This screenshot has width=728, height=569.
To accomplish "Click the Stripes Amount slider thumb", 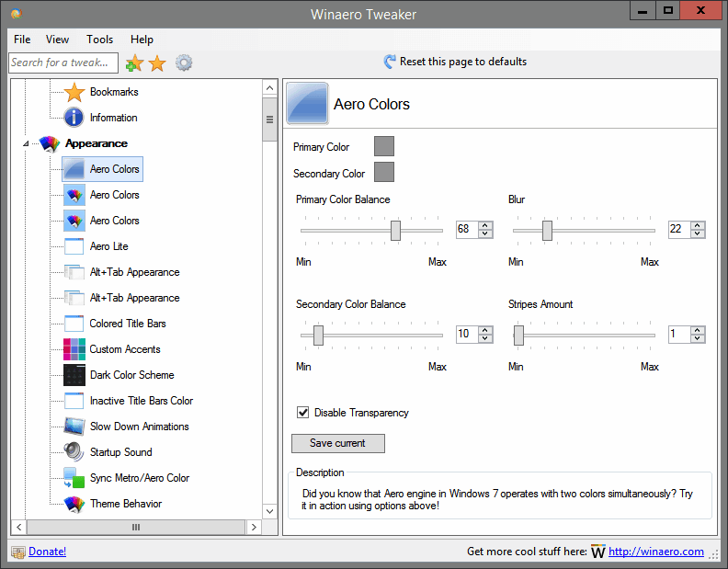I will click(x=518, y=336).
